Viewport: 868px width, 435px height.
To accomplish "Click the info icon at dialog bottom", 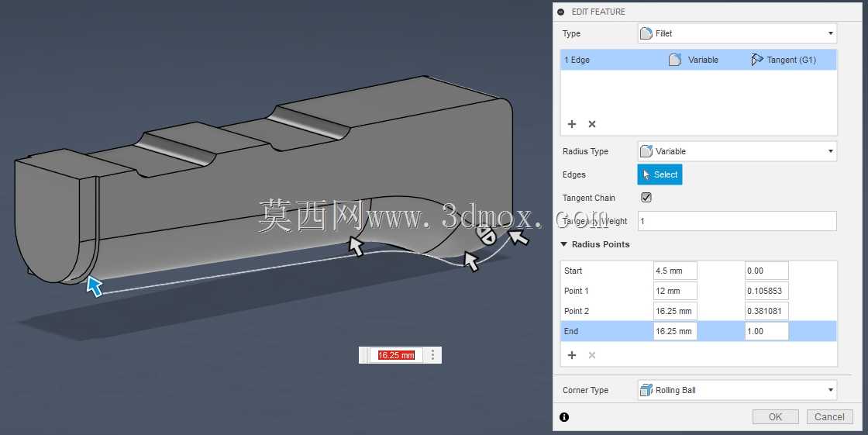I will click(x=564, y=417).
